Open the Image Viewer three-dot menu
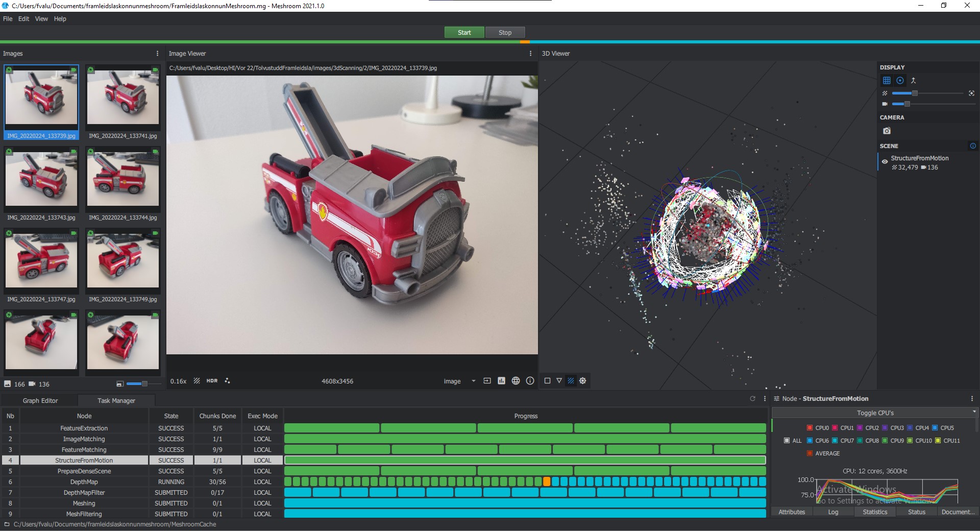The image size is (980, 531). 530,53
